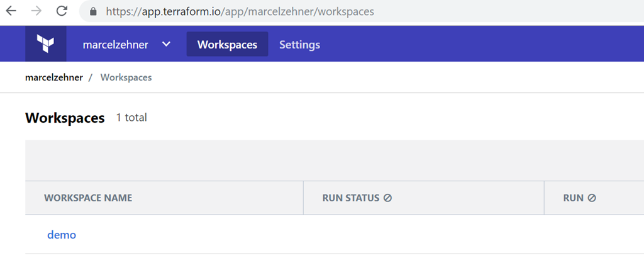The width and height of the screenshot is (644, 275).
Task: Reload the current page
Action: click(62, 11)
